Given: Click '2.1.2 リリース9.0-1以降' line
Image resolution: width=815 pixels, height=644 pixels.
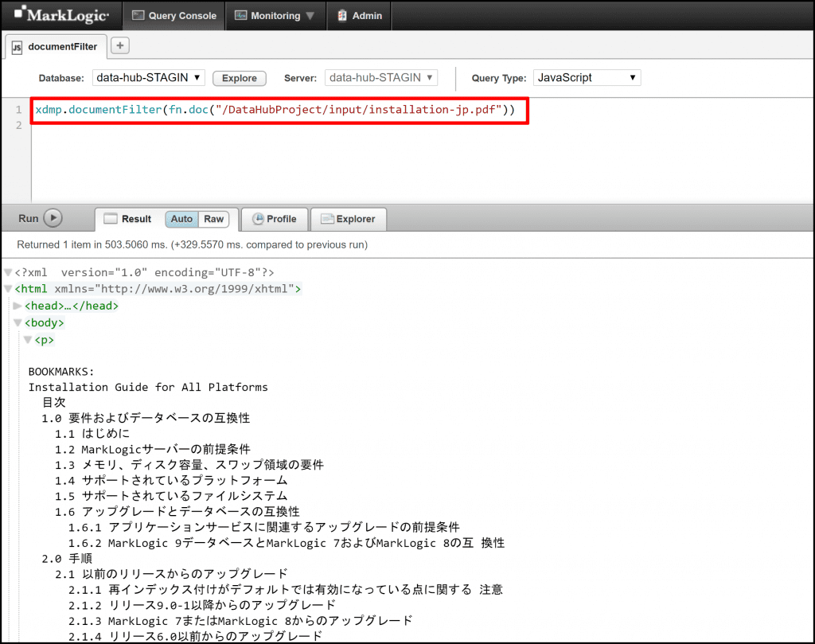Looking at the screenshot, I should tap(202, 605).
